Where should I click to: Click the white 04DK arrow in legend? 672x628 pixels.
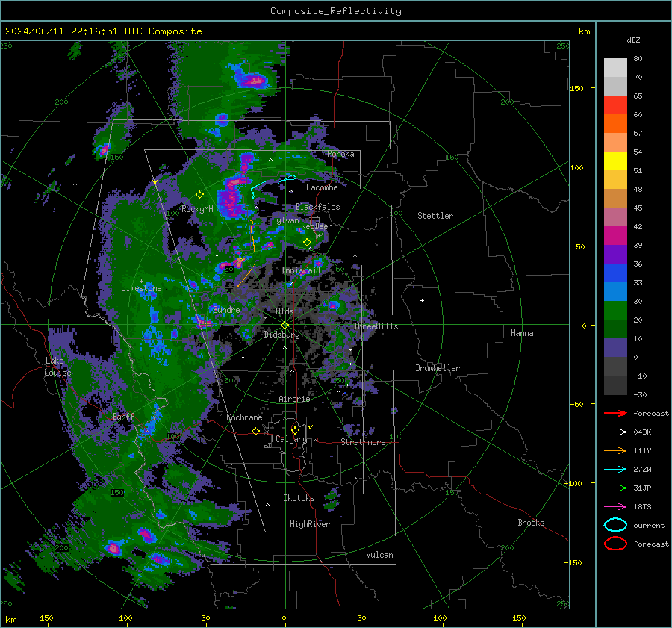(615, 432)
